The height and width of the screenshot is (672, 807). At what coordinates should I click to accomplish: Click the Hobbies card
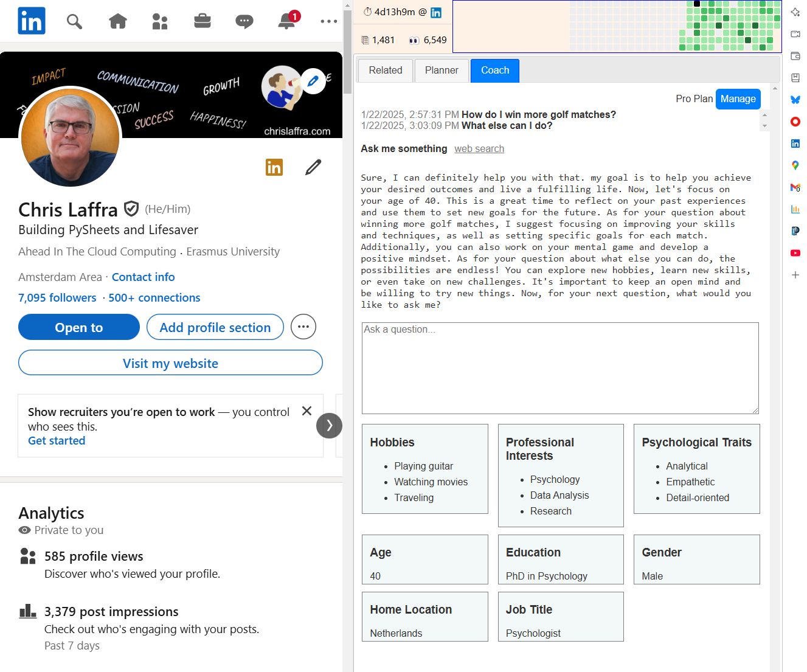coord(425,469)
